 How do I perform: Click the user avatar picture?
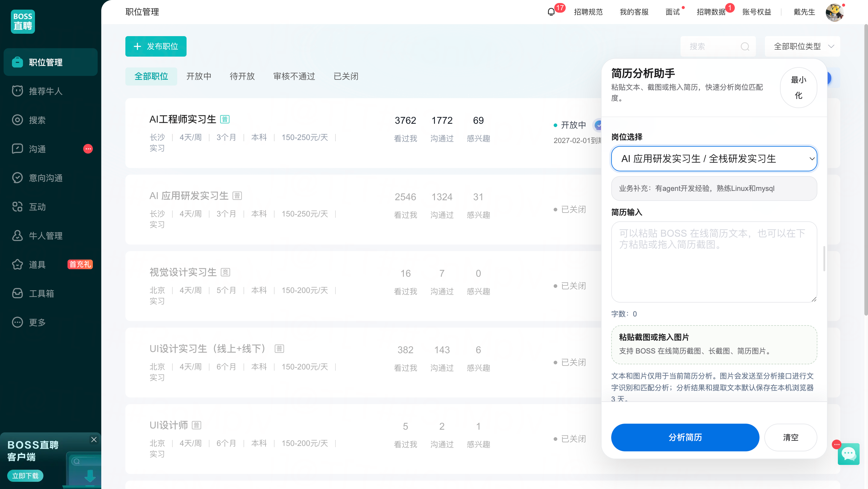coord(835,12)
